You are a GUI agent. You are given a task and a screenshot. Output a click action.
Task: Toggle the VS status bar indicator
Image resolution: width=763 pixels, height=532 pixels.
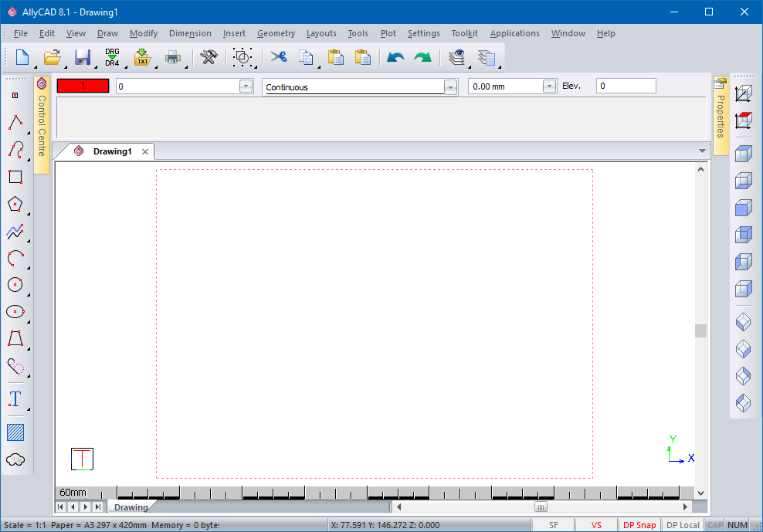(596, 525)
